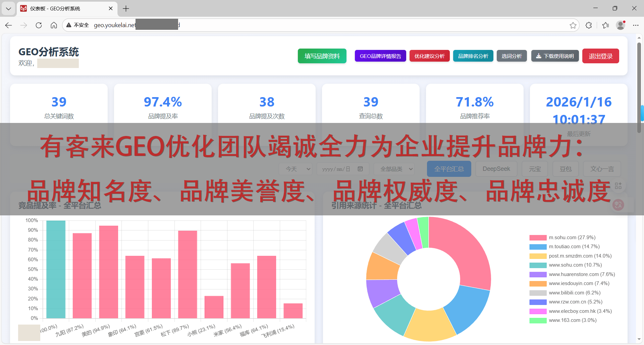Screen dimensions: 644x345
Task: Toggle m.sohu.com legend item in pie chart
Action: (572, 237)
